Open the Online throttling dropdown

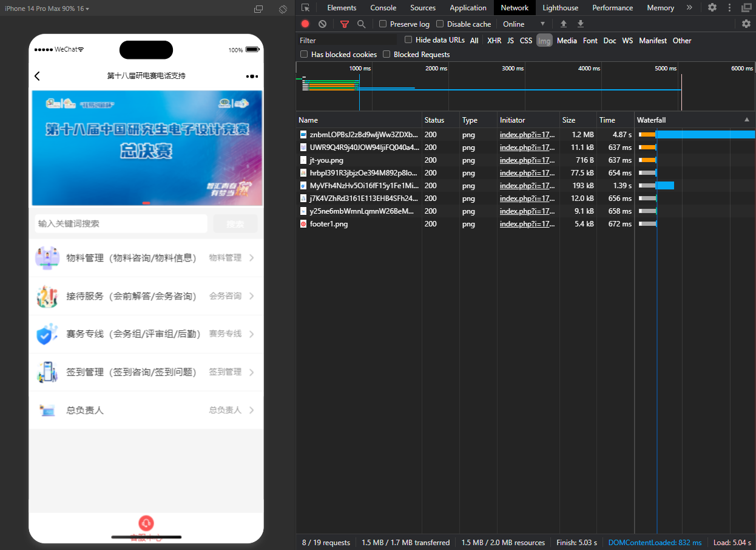[x=524, y=24]
